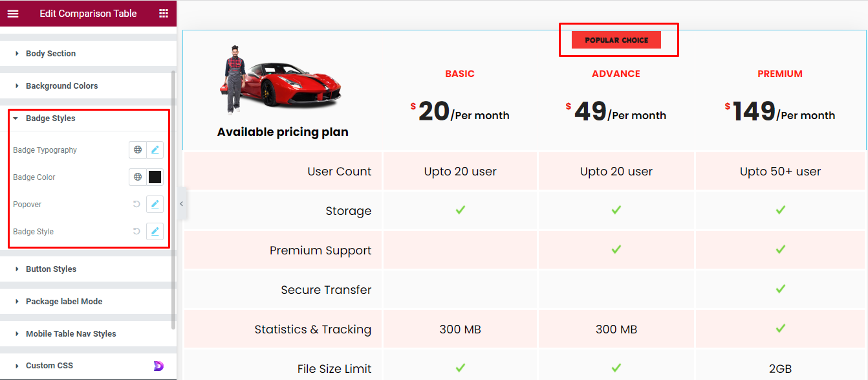The height and width of the screenshot is (380, 868).
Task: Expand the Body Section panel
Action: [x=50, y=54]
